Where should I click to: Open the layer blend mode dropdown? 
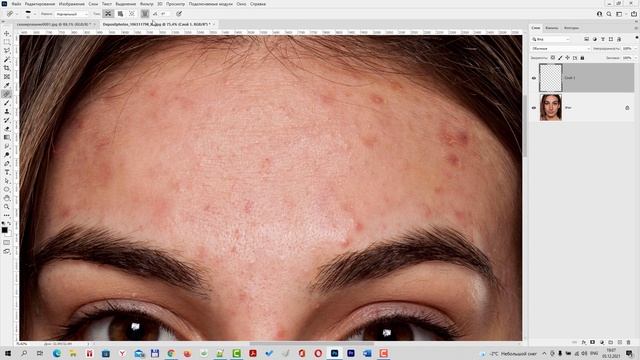(561, 49)
